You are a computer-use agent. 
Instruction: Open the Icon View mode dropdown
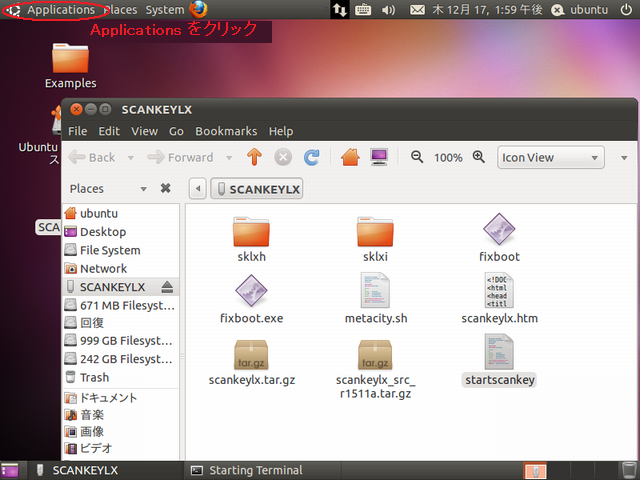pyautogui.click(x=550, y=157)
